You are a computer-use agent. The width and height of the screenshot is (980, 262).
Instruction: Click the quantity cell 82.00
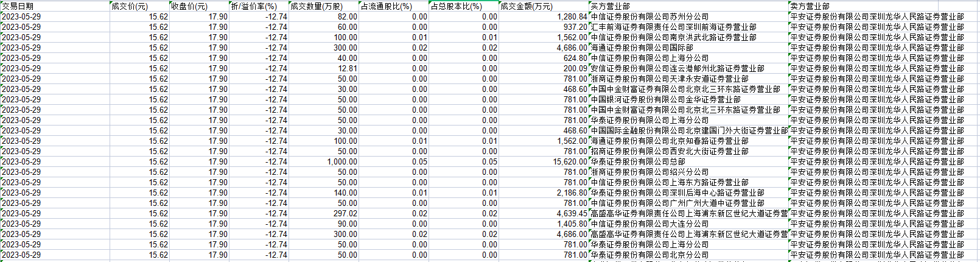pos(323,17)
